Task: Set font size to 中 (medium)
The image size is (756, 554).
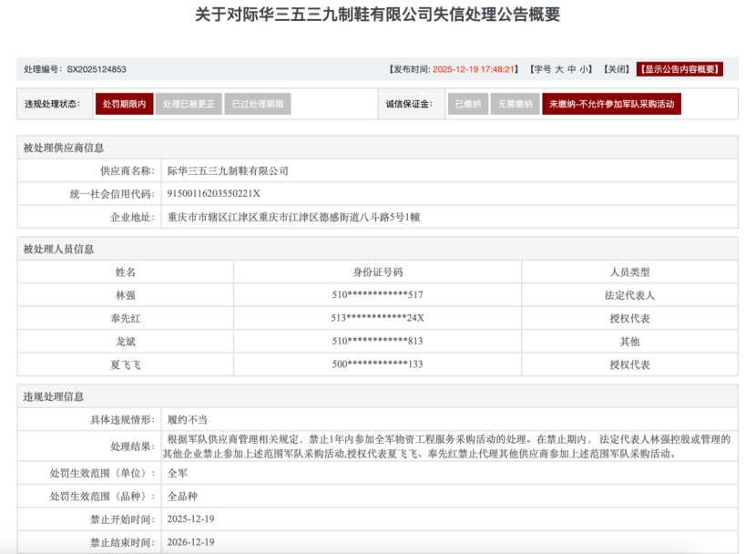Action: click(x=572, y=69)
